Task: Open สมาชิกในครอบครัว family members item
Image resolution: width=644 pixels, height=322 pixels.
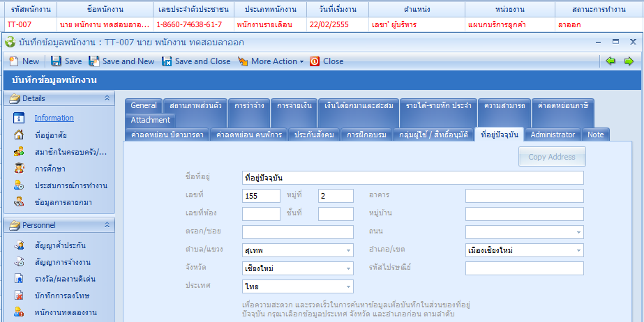Action: coord(70,152)
